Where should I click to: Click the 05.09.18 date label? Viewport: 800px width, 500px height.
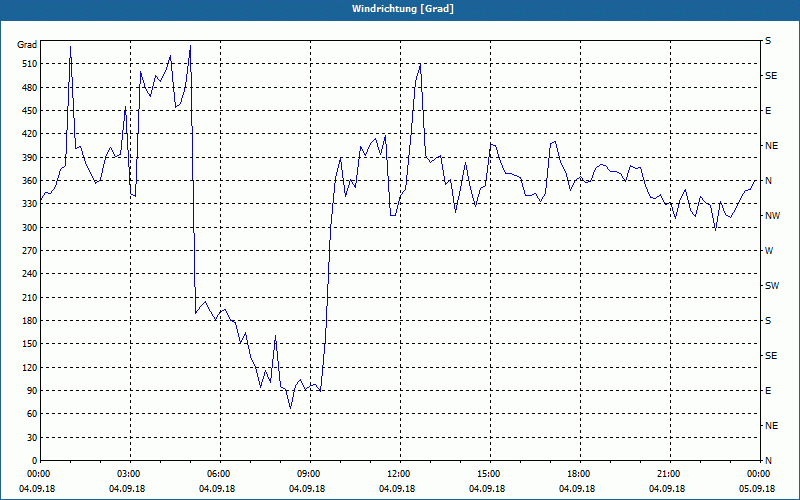(757, 489)
